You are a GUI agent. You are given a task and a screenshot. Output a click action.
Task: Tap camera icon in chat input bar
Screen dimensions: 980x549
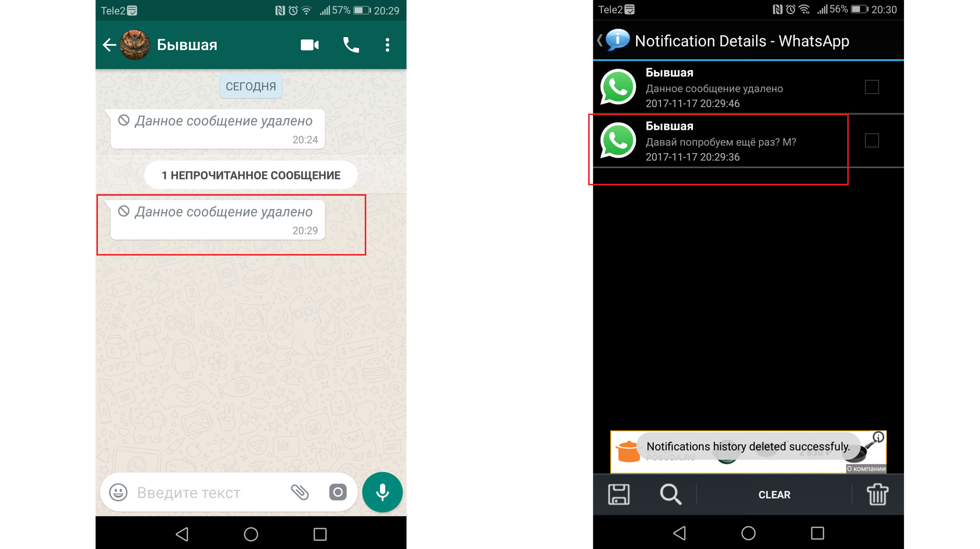point(336,495)
